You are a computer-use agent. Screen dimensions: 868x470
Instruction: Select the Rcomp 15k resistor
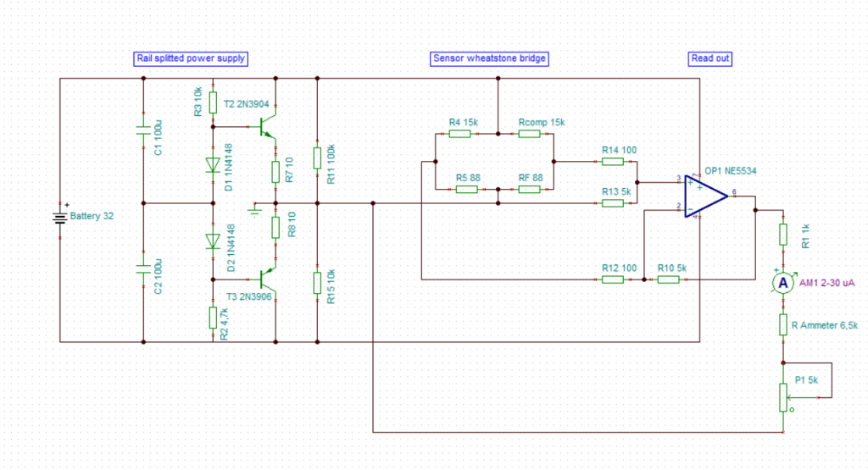(x=531, y=133)
